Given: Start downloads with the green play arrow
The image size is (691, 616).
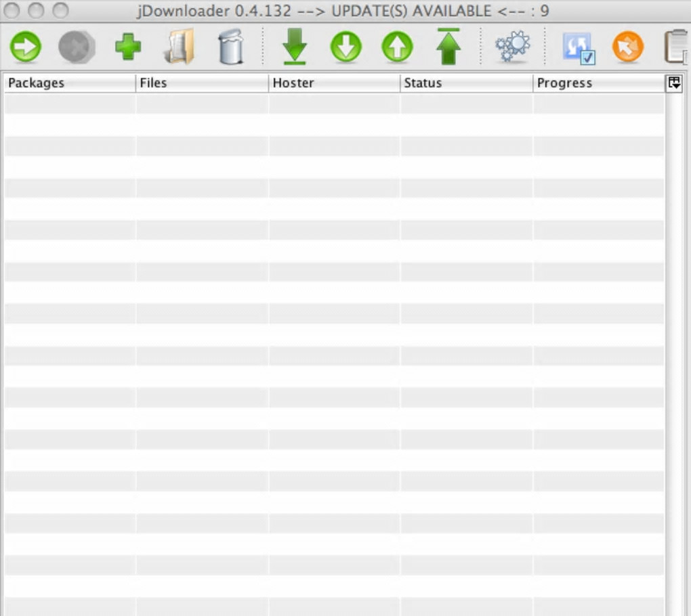Looking at the screenshot, I should tap(26, 47).
